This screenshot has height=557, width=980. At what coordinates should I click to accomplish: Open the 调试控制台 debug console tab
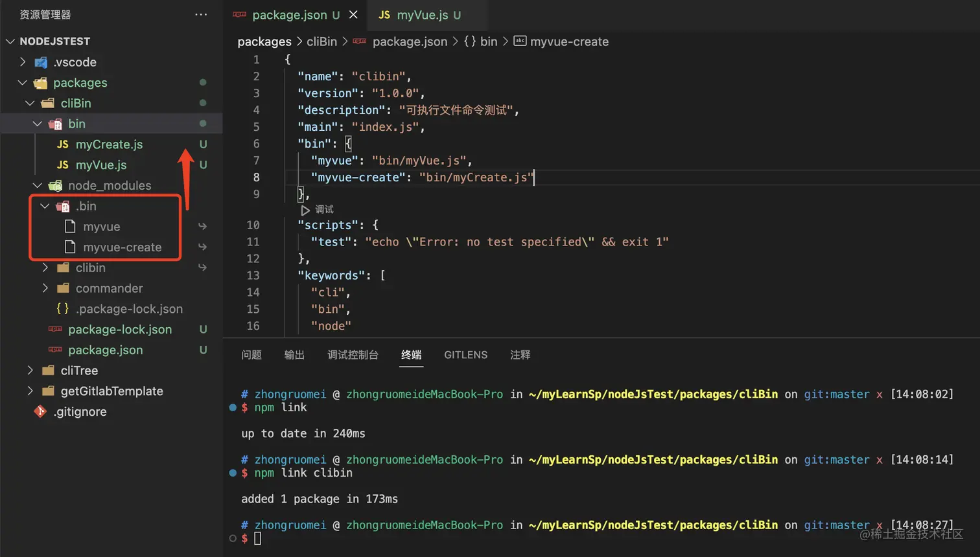[x=353, y=355]
